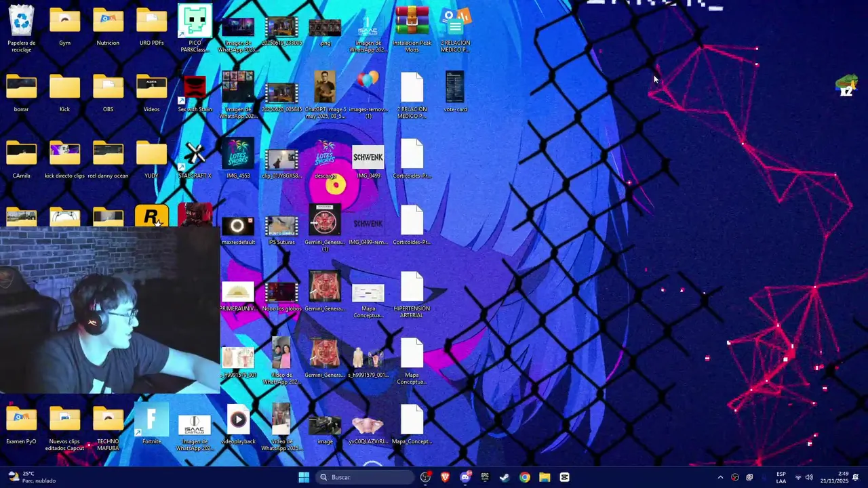Open the borrar folder
868x488 pixels.
[x=21, y=94]
